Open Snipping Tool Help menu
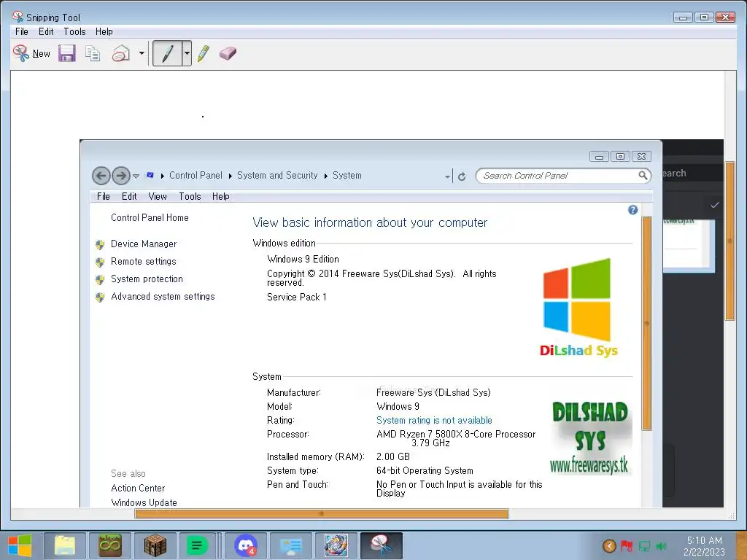This screenshot has width=747, height=560. pyautogui.click(x=104, y=31)
